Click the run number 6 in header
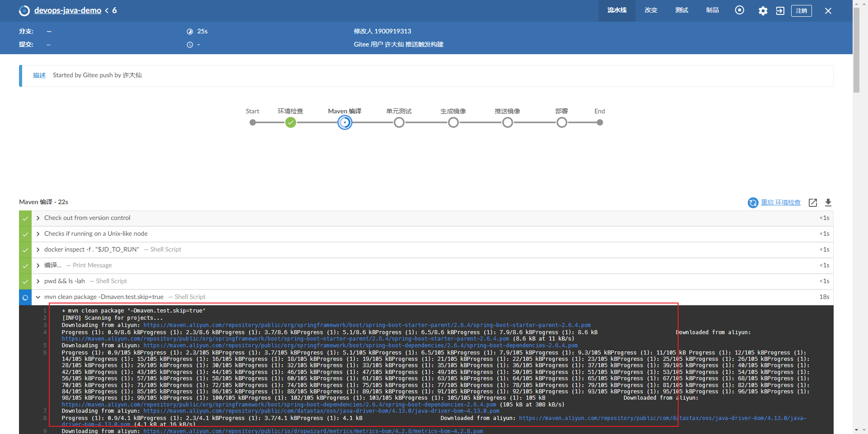 tap(114, 10)
